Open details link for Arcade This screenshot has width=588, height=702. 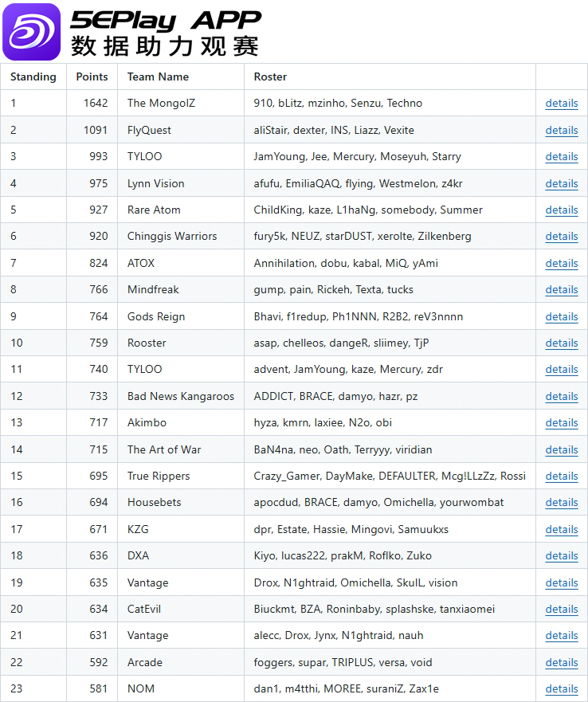click(x=562, y=662)
